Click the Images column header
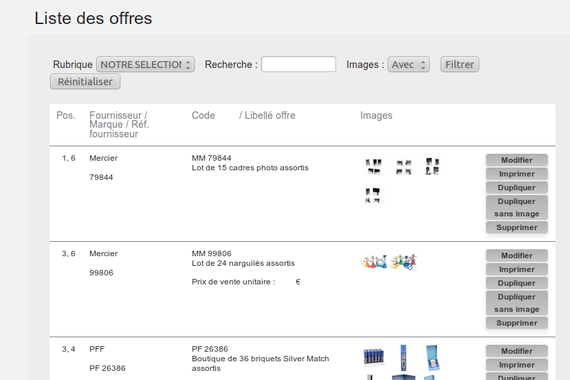Screen dimensions: 570x380 [376, 115]
